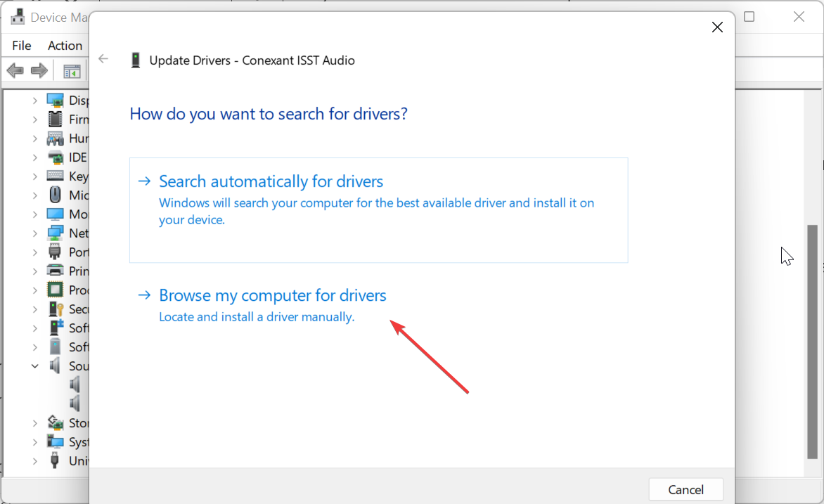Viewport: 824px width, 504px height.
Task: Expand the Hum... (Human Interface) tree node
Action: pos(34,138)
